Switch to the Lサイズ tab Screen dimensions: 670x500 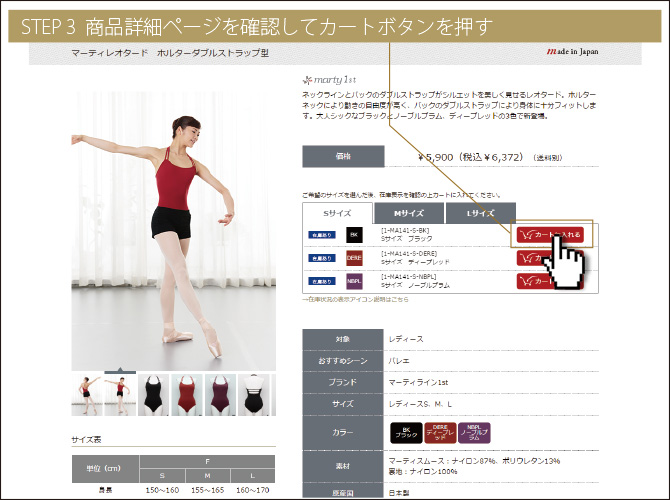[x=481, y=213]
